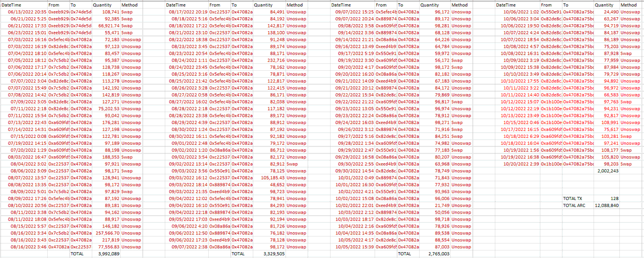The height and width of the screenshot is (258, 644).
Task: Select From header above 09/07/2022 15:25 row
Action: click(x=382, y=4)
